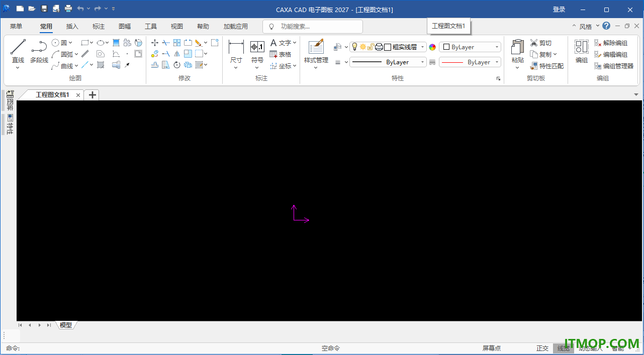Expand the 文字 (text) dropdown

[294, 43]
